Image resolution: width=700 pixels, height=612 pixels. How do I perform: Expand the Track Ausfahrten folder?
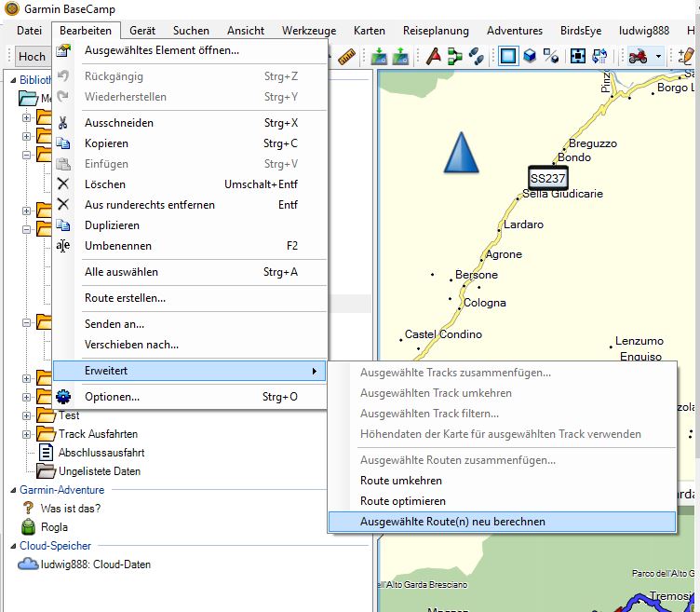(x=26, y=434)
